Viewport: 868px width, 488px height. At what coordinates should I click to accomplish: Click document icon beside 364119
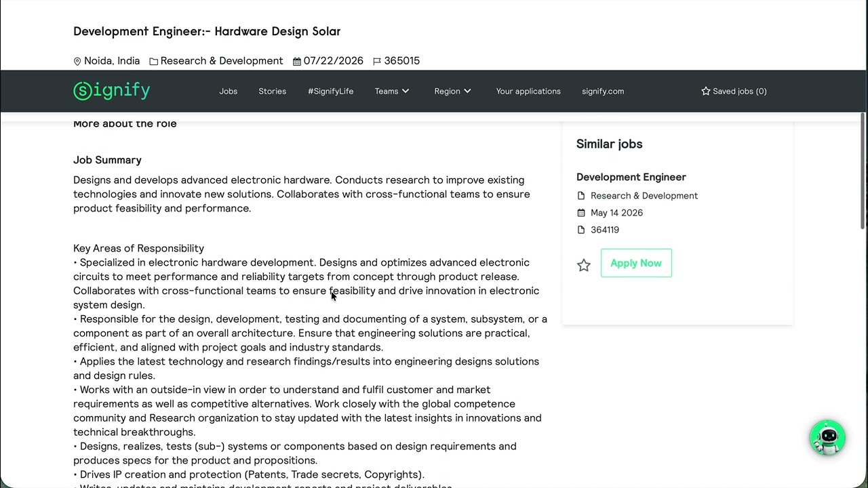point(581,230)
